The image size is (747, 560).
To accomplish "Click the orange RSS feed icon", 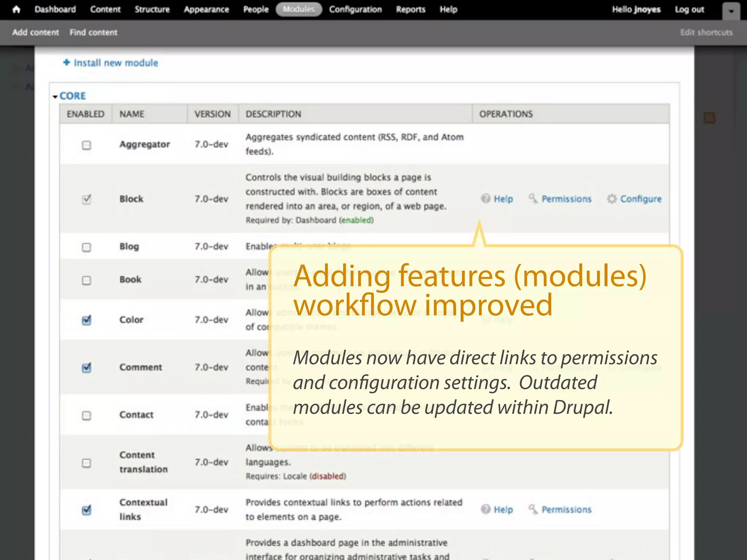I will [709, 118].
